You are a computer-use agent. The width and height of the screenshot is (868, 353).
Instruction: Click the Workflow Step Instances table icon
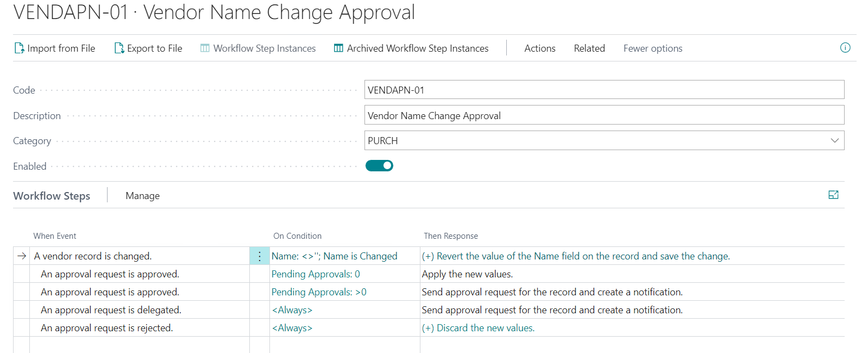pos(205,48)
